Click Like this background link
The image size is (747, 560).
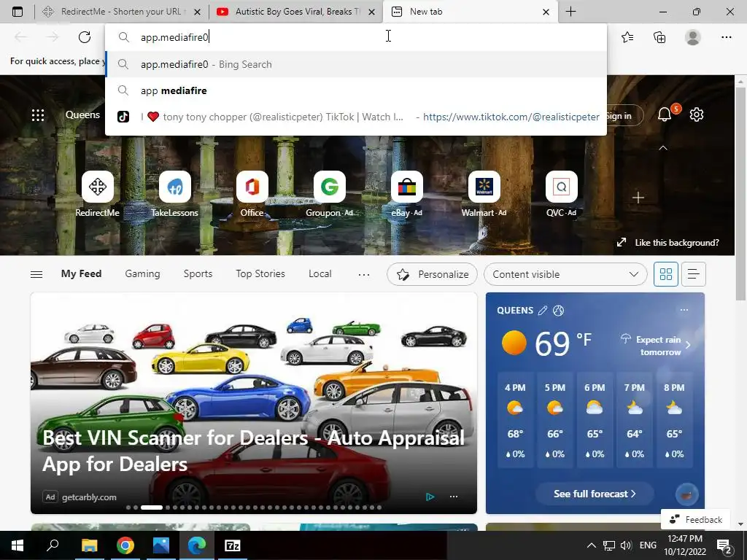tap(668, 242)
